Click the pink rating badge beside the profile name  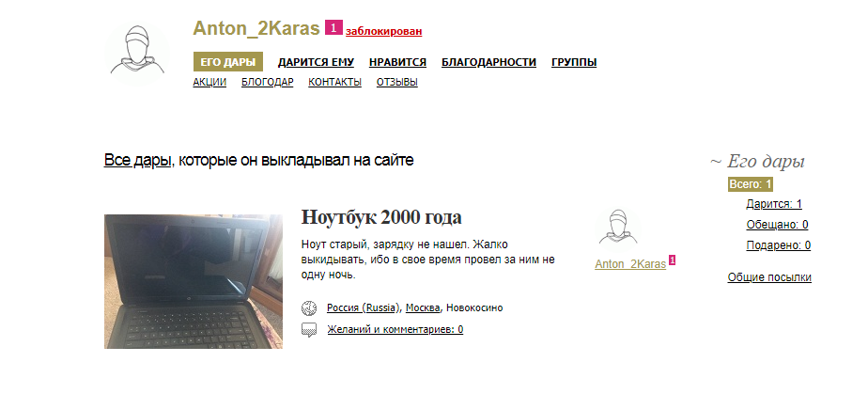333,27
